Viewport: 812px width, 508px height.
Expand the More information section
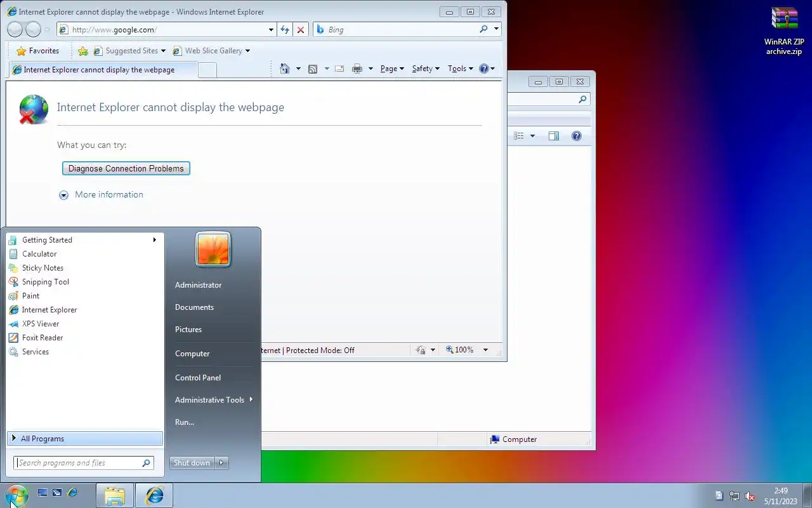101,195
